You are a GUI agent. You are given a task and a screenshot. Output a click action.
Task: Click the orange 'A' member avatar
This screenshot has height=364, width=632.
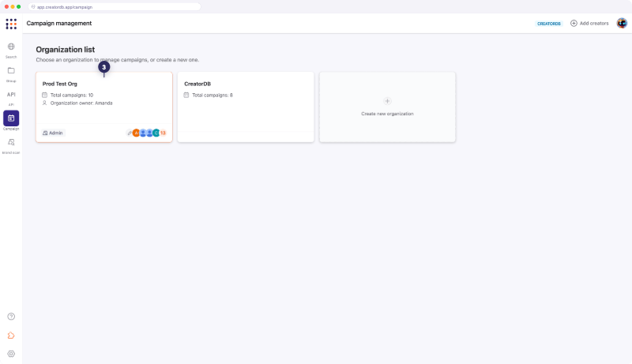click(136, 133)
